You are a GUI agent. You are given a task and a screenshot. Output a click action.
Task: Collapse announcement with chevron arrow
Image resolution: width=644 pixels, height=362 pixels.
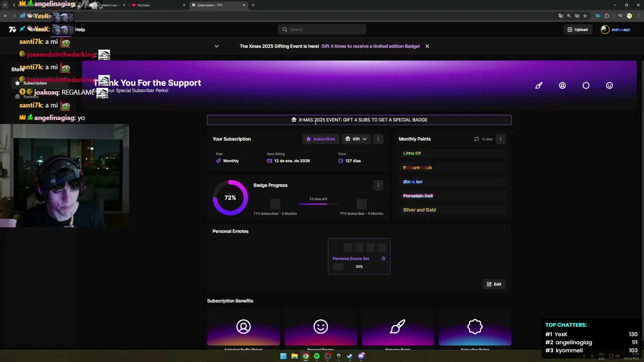(x=217, y=46)
